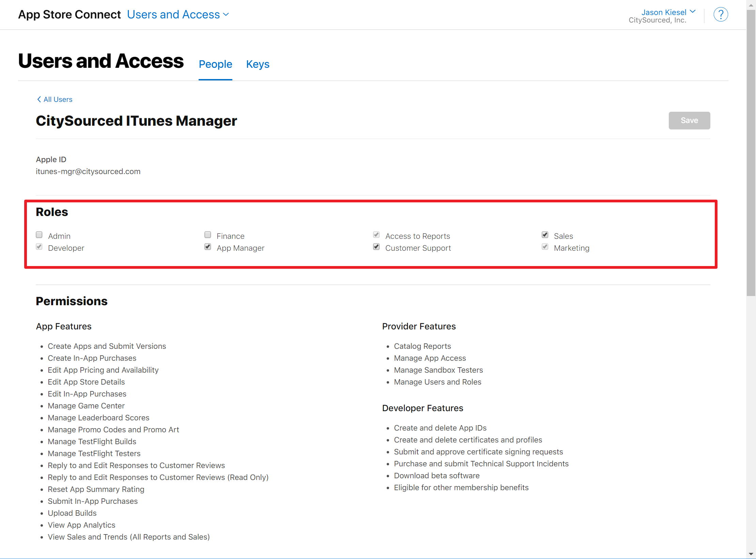756x559 pixels.
Task: Click the App Features subheading
Action: click(x=64, y=326)
